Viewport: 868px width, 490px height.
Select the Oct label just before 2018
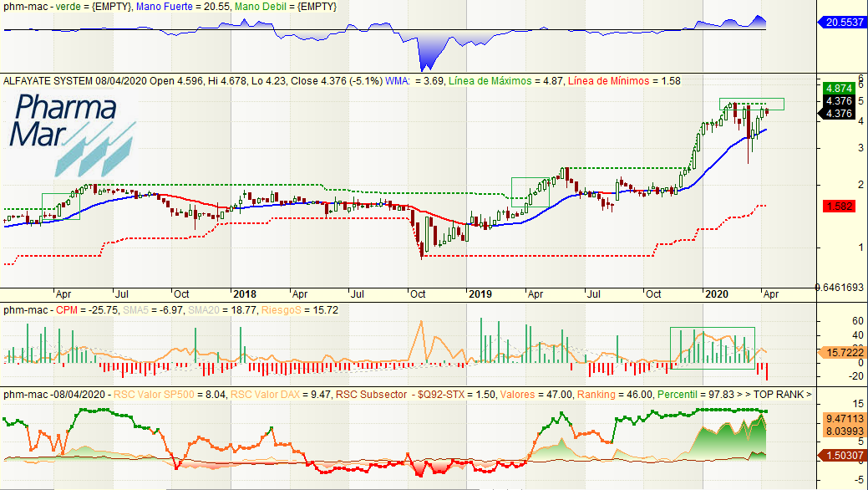181,294
